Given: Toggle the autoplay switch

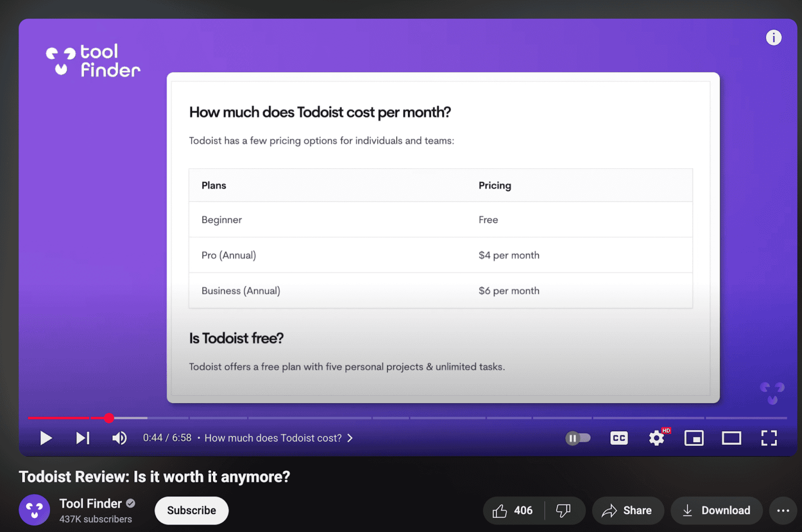Looking at the screenshot, I should (577, 438).
